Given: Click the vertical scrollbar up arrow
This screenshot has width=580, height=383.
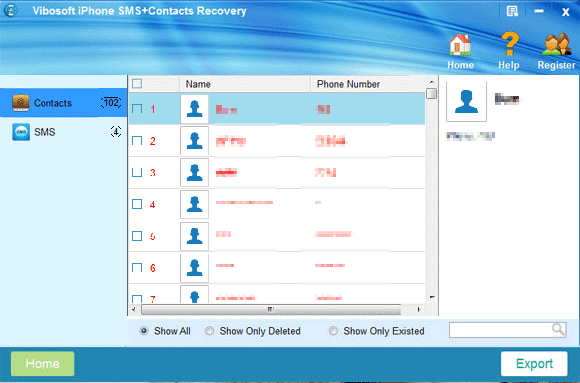Looking at the screenshot, I should coord(431,81).
